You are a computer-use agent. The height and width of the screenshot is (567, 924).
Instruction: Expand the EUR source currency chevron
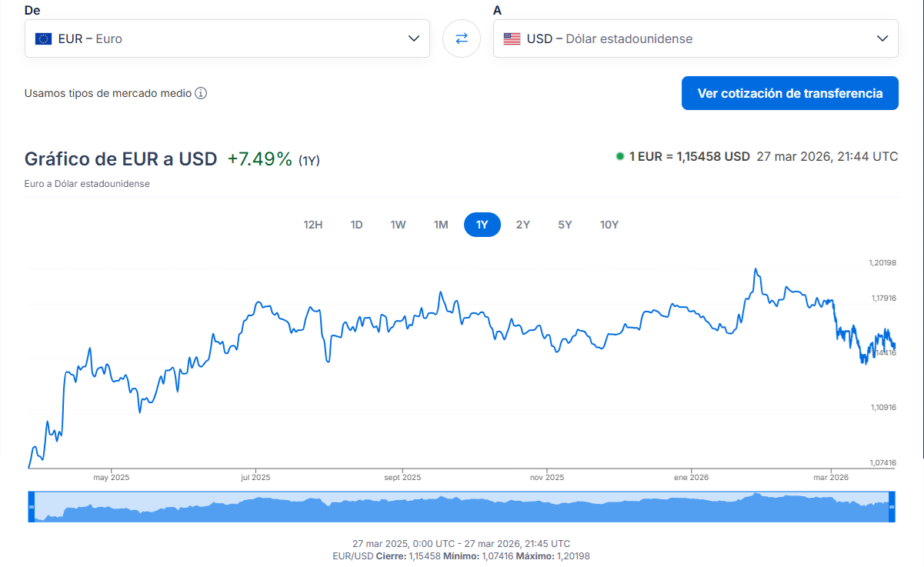[414, 38]
